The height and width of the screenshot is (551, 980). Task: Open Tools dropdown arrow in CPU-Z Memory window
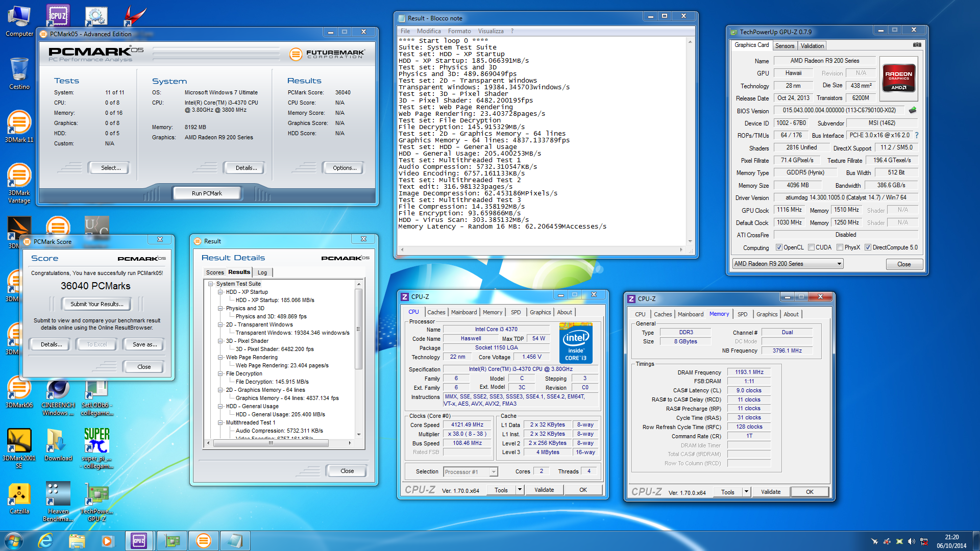click(746, 492)
